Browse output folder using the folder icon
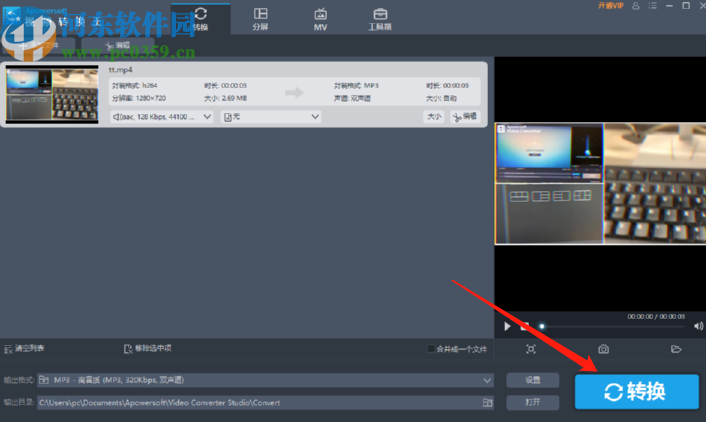This screenshot has width=706, height=422. click(487, 403)
